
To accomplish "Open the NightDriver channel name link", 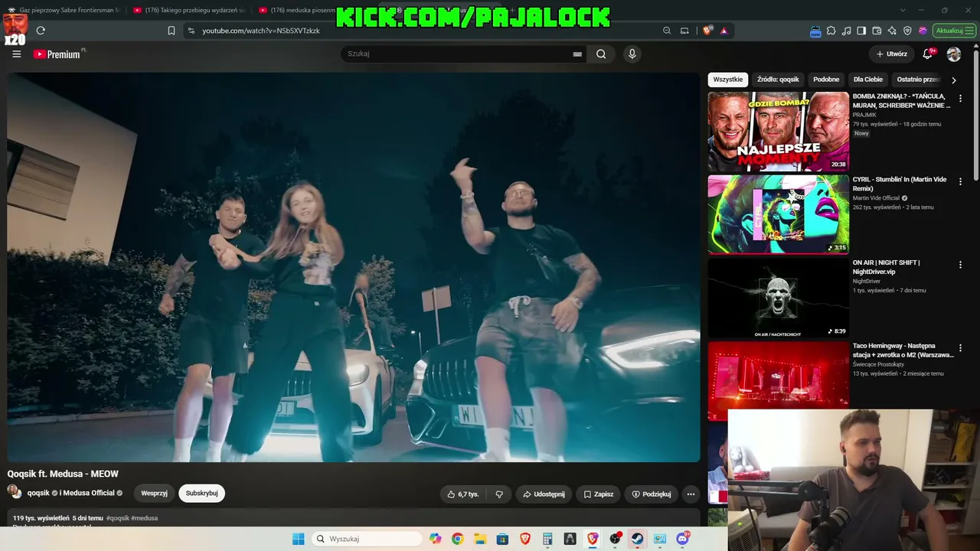I will click(x=867, y=282).
